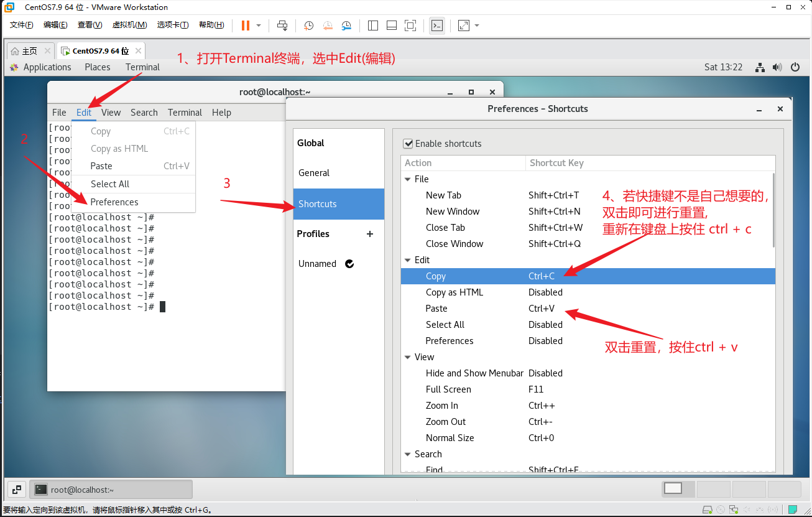Image resolution: width=812 pixels, height=517 pixels.
Task: Toggle the thumbnail bar layout icon
Action: [392, 26]
